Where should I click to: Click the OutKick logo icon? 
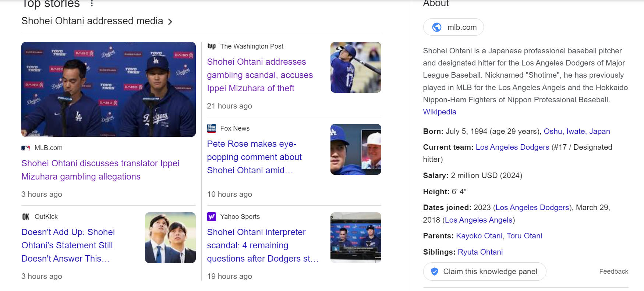point(26,217)
